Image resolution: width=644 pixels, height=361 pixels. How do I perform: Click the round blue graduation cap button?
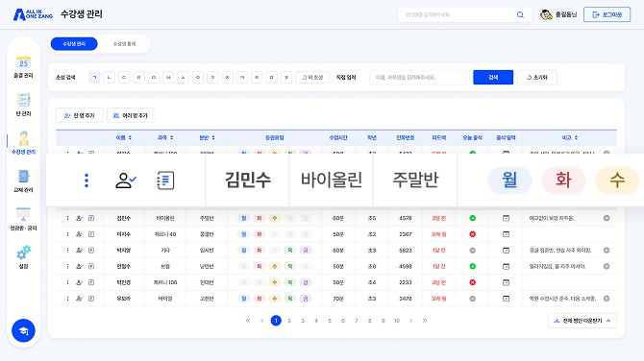point(23,330)
